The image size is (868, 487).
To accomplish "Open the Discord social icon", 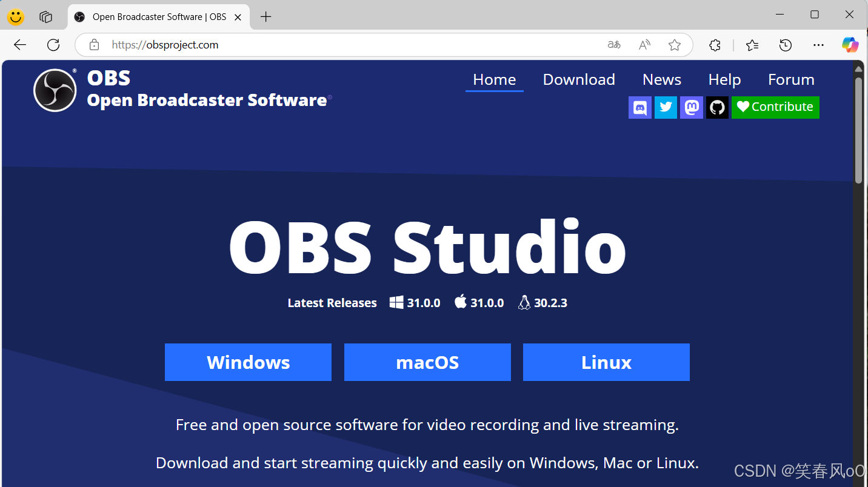I will point(640,108).
